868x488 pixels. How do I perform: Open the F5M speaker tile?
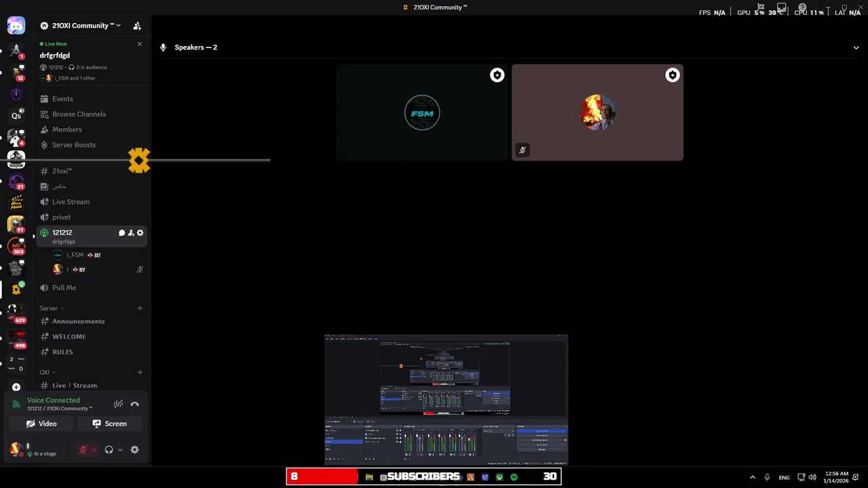coord(422,113)
